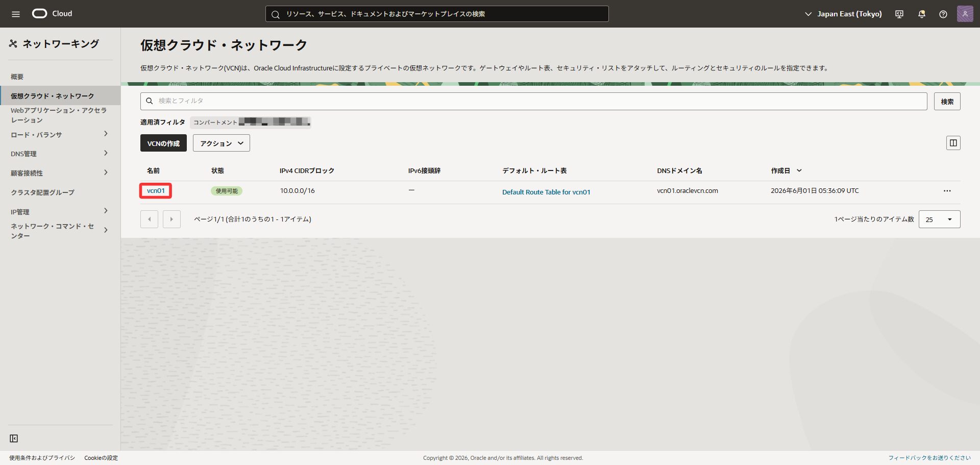Screen dimensions: 980x465
Task: Open the vcn01 network link
Action: tap(156, 191)
